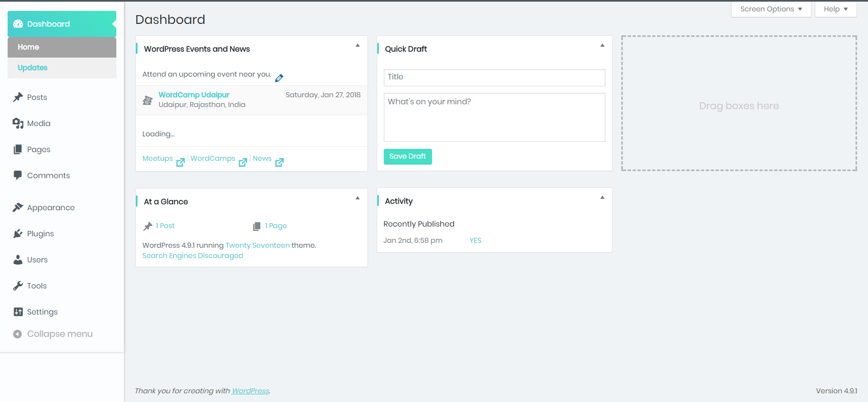Click the Version 4.9.1 footer text
Viewport: 868px width, 402px height.
(836, 391)
